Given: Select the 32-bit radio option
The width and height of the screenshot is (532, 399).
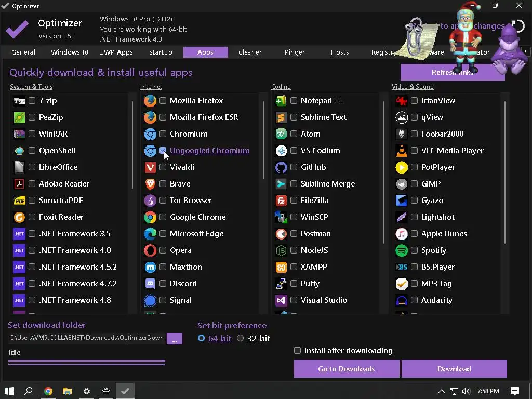Looking at the screenshot, I should tap(240, 338).
